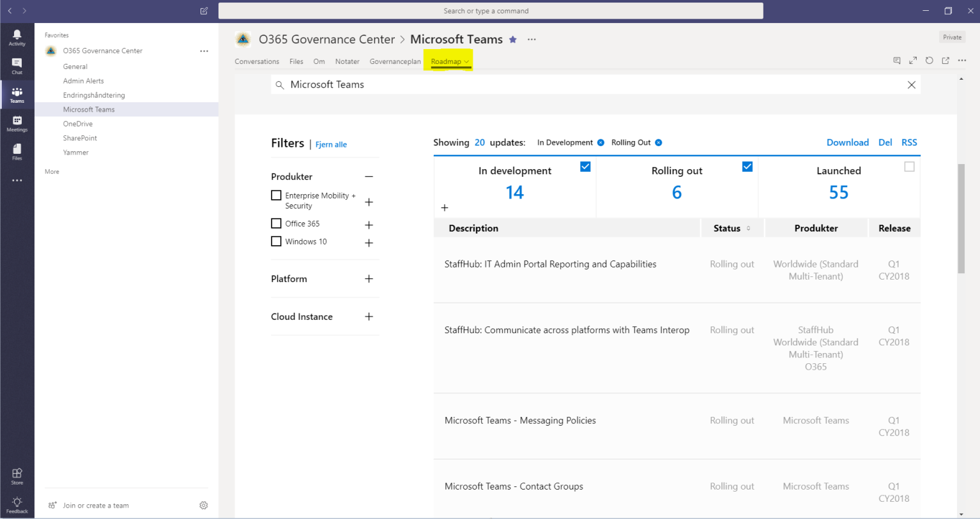Start a new chat message

[203, 11]
